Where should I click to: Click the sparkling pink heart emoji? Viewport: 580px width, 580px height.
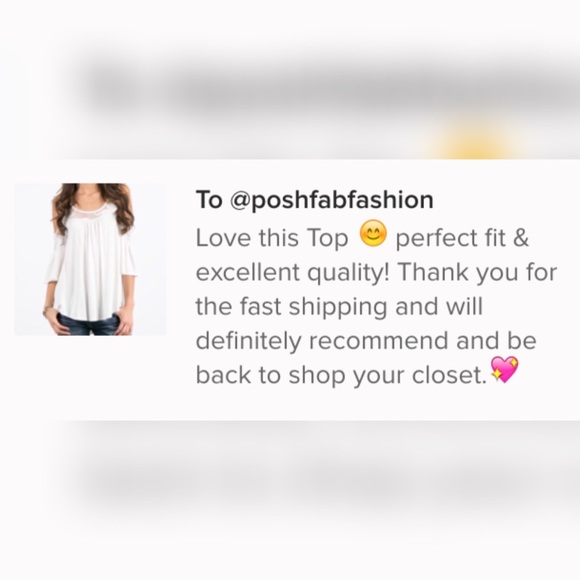click(x=504, y=370)
